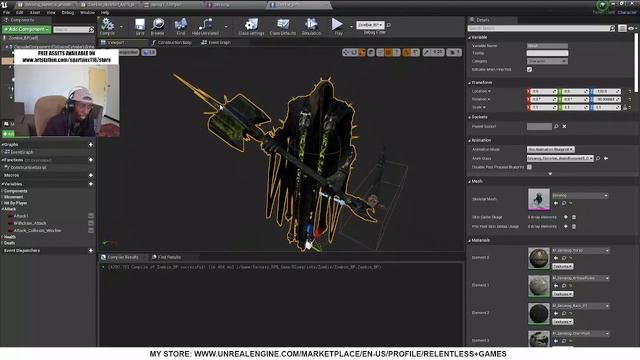
Task: Click the Play button in toolbar
Action: 338,27
